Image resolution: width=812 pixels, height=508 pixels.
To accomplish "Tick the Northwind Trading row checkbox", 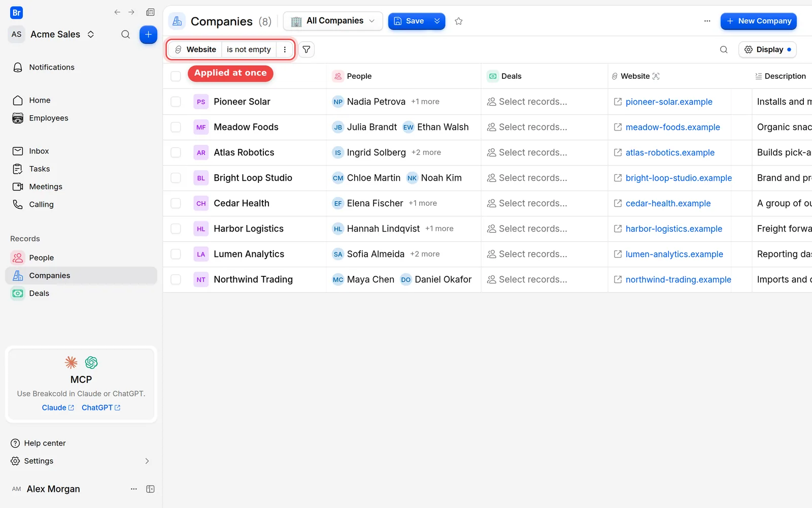I will tap(176, 279).
